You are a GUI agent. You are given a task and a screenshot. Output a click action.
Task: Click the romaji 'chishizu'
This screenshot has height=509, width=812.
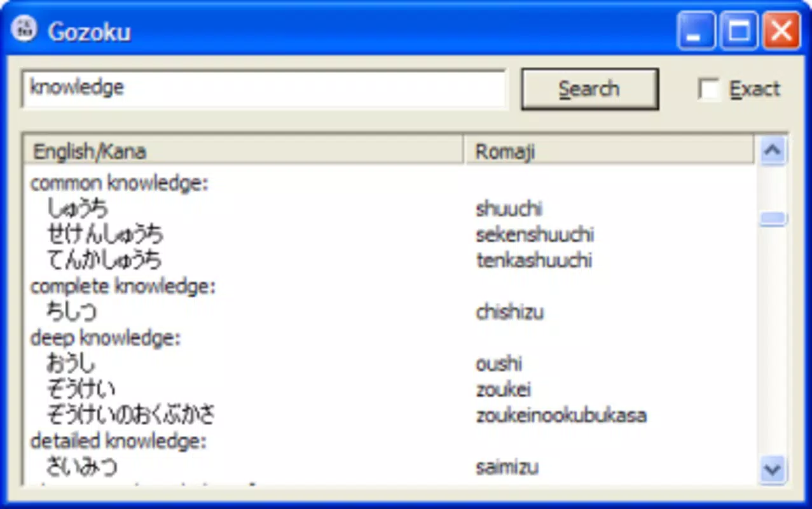click(509, 312)
